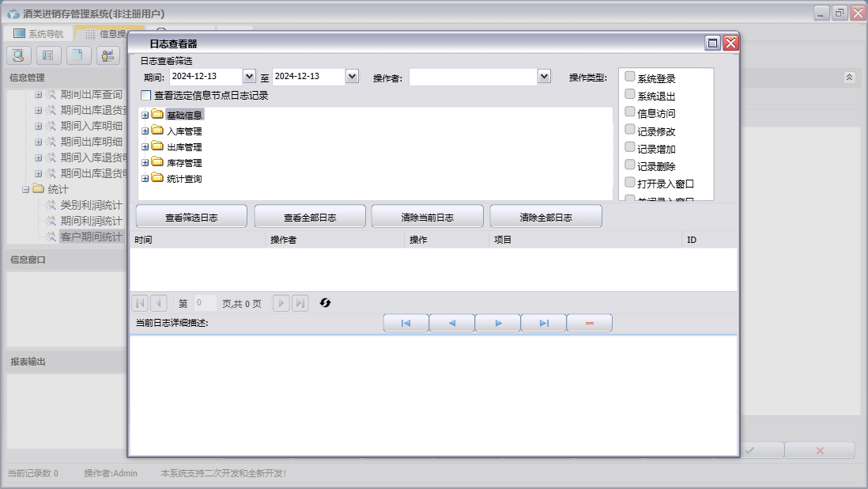Expand the 库存管理 tree node
The height and width of the screenshot is (489, 868).
coord(145,163)
